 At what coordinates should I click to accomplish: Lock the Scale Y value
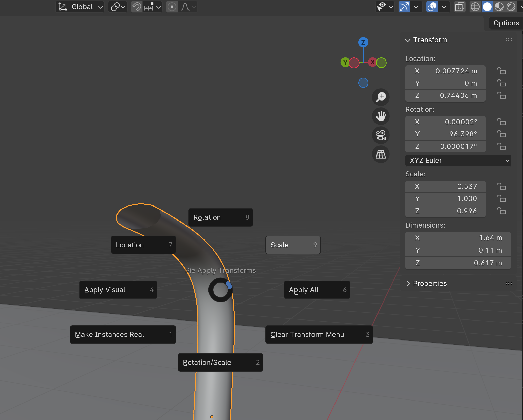(x=501, y=198)
